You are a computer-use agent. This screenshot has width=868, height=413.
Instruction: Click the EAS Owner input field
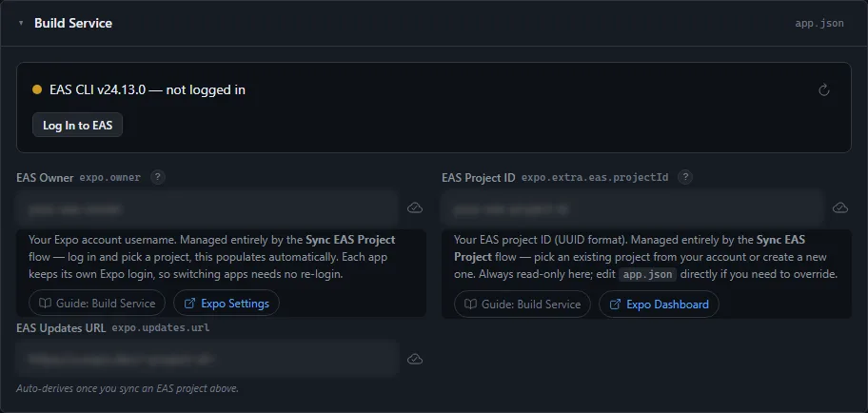click(207, 208)
